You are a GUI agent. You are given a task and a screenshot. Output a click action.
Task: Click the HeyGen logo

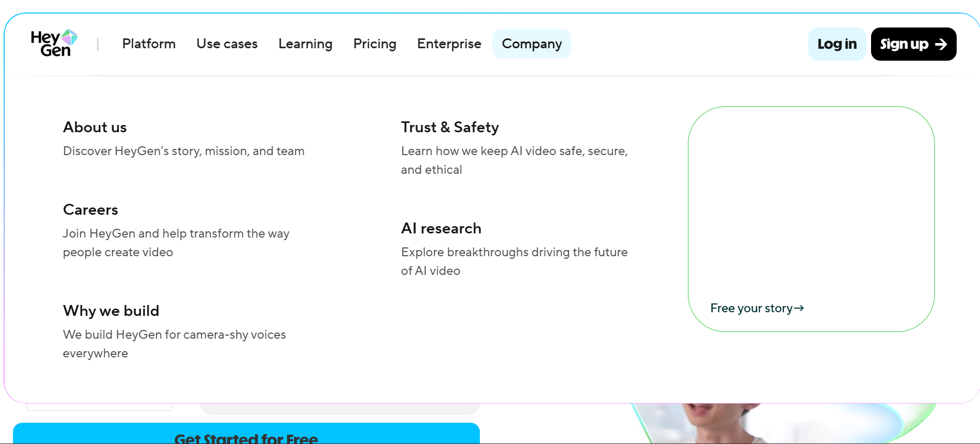(x=54, y=44)
